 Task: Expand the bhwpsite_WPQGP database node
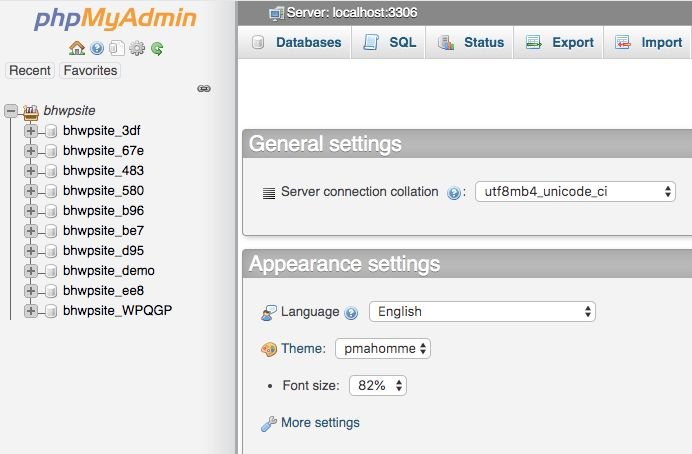(x=30, y=311)
